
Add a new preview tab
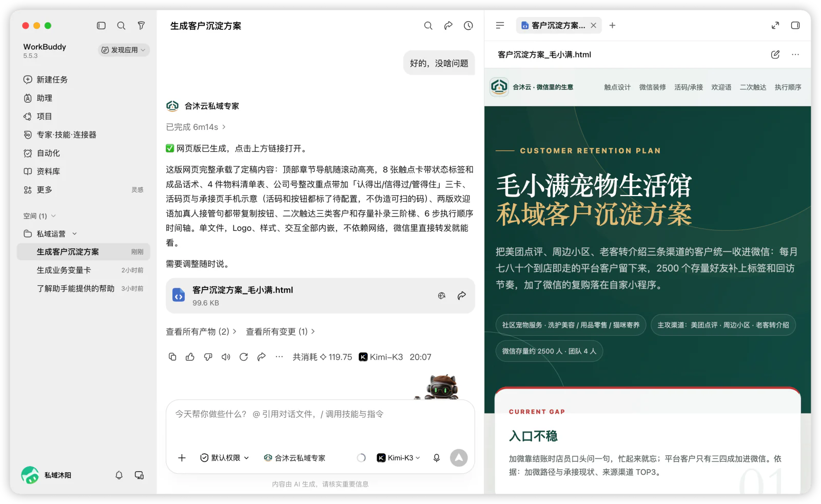[612, 25]
